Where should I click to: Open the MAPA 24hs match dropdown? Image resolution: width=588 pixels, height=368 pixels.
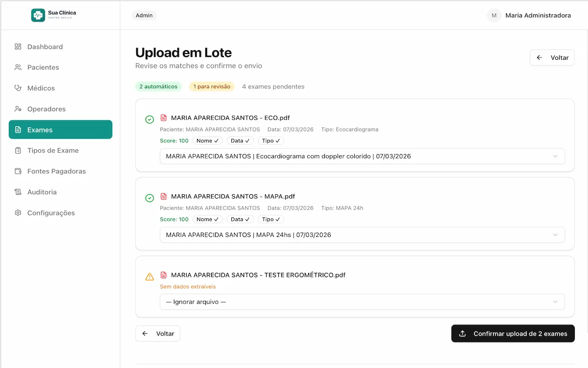click(x=362, y=235)
